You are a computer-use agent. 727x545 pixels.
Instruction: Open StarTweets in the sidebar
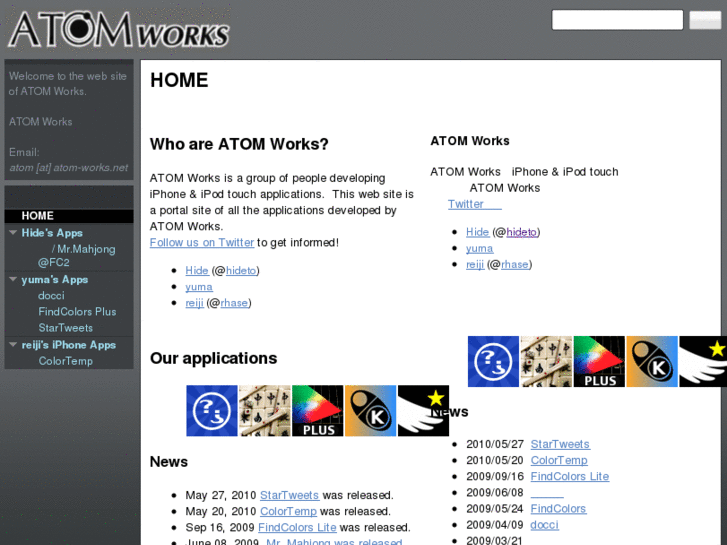pyautogui.click(x=65, y=328)
